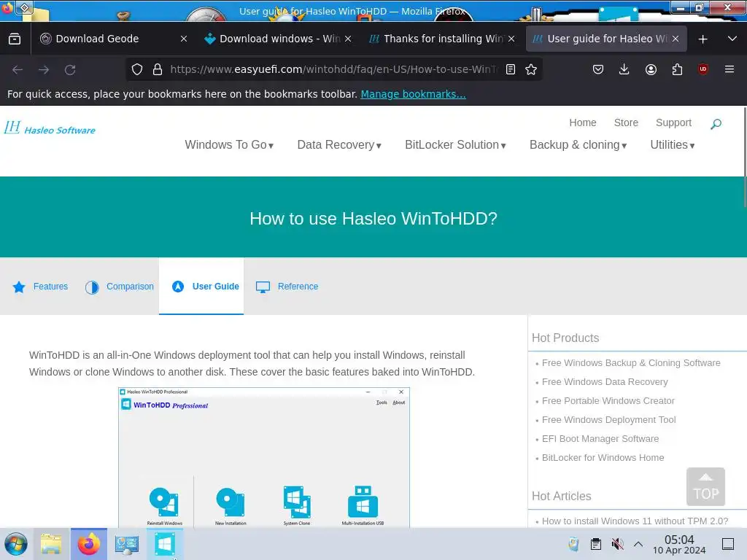Click show desktop tray button
This screenshot has width=747, height=560.
pyautogui.click(x=728, y=544)
